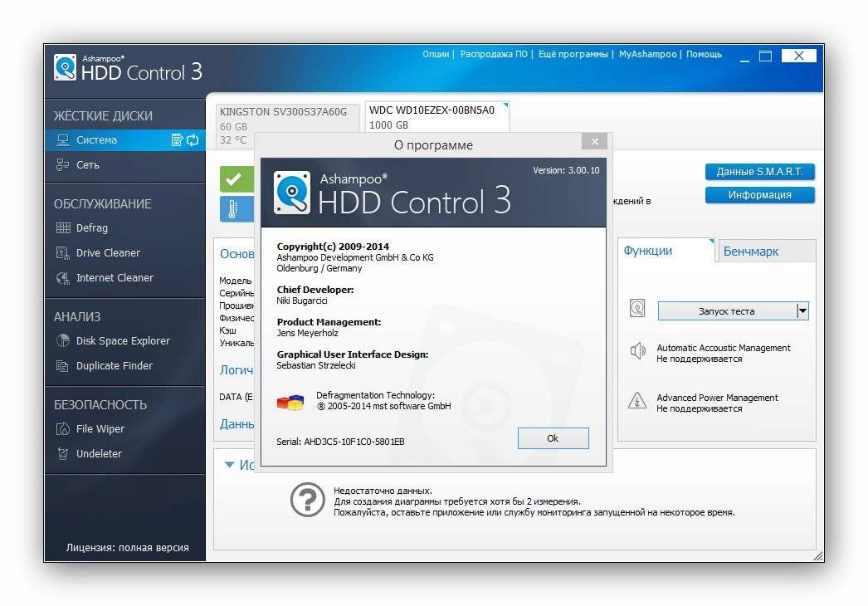Click the disk test icon beside Запуск теста
Viewport: 868px width, 606px height.
[637, 308]
